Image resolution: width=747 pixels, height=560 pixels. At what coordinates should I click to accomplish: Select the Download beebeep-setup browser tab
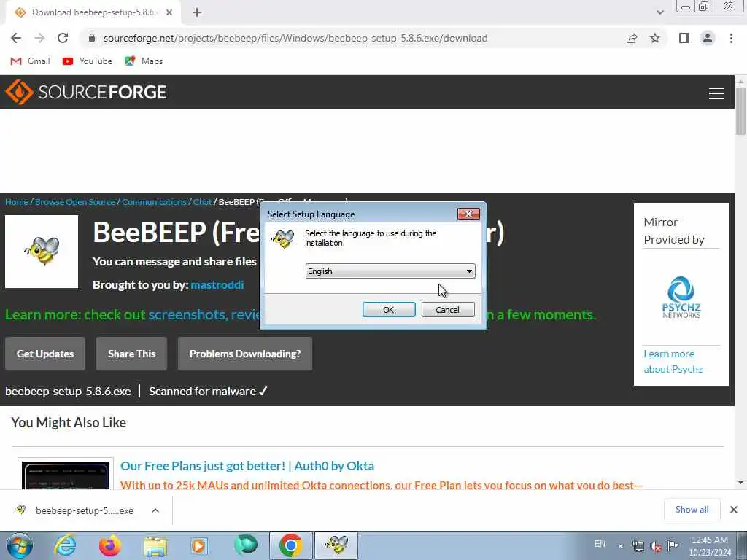click(x=93, y=13)
